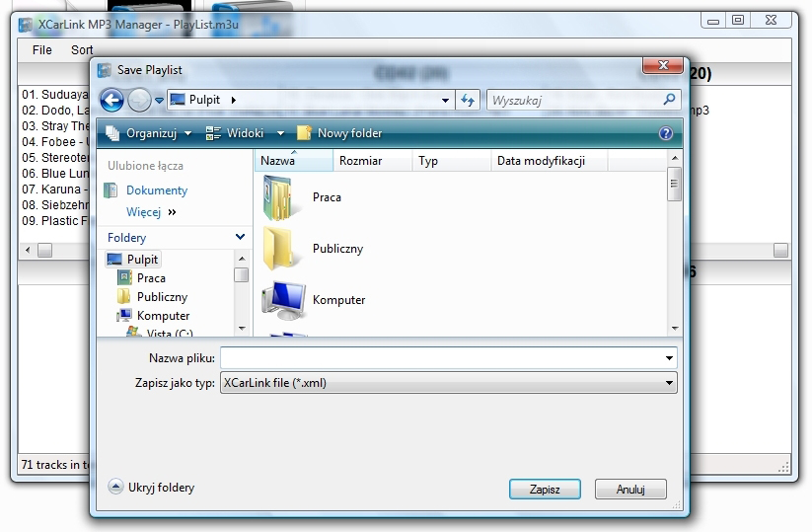The height and width of the screenshot is (532, 812).
Task: Click Save Playlist dialog title icon
Action: coord(105,70)
